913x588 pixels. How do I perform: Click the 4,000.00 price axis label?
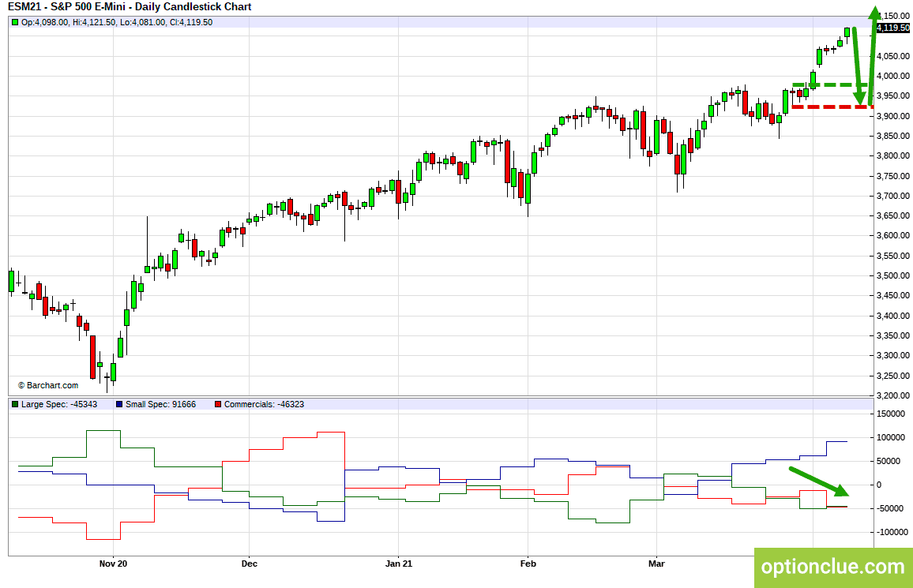point(893,77)
